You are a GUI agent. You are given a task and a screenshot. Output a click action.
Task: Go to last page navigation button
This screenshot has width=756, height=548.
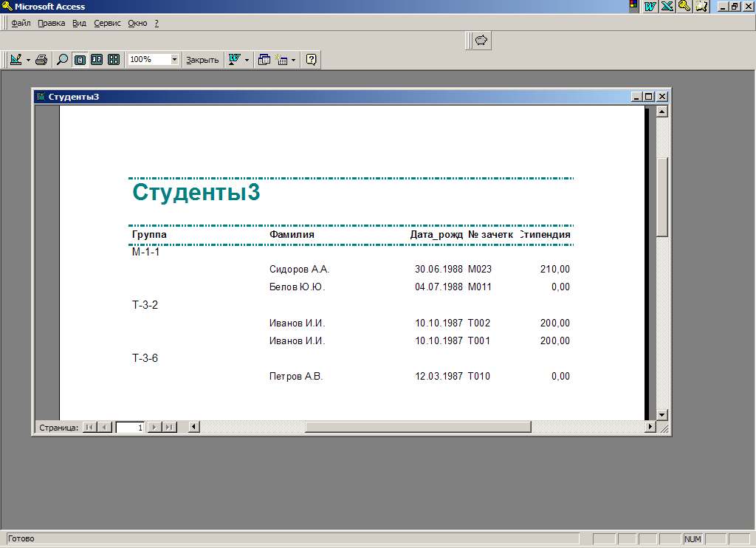coord(169,427)
